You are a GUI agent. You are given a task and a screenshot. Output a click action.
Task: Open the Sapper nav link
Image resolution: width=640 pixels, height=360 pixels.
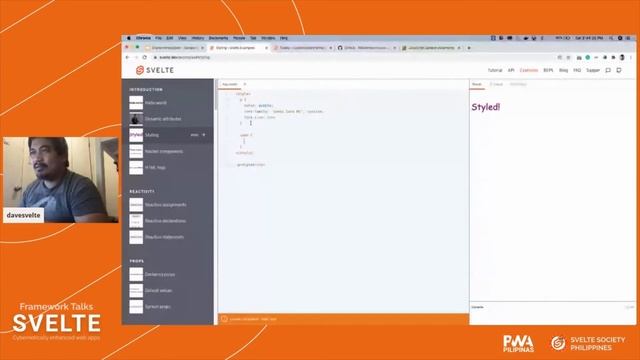pyautogui.click(x=593, y=70)
